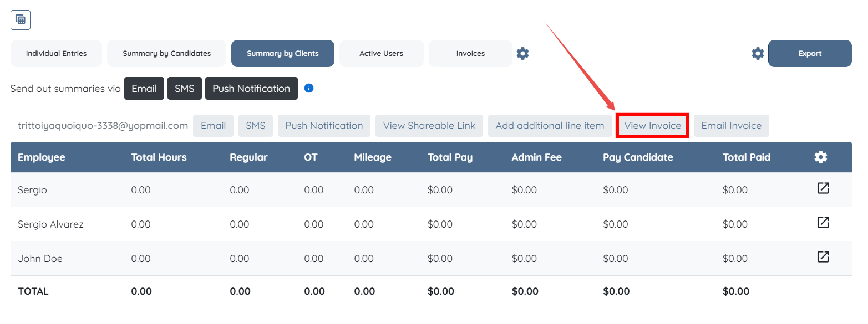Click the calculator icon at top left

click(x=21, y=20)
